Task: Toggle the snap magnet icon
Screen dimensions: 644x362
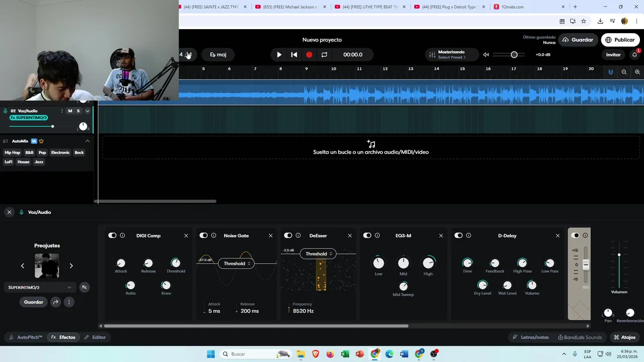Action: click(611, 72)
